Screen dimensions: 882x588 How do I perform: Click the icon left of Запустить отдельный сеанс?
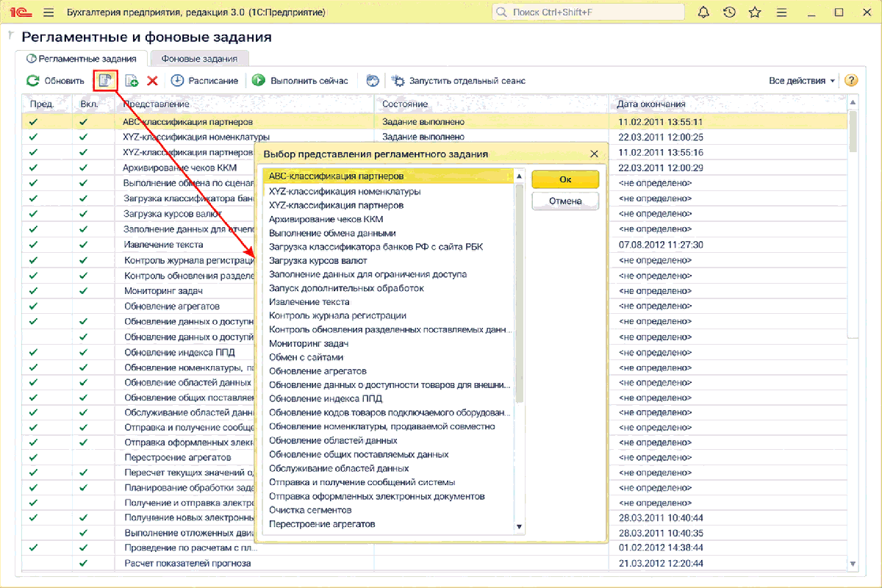(x=398, y=81)
